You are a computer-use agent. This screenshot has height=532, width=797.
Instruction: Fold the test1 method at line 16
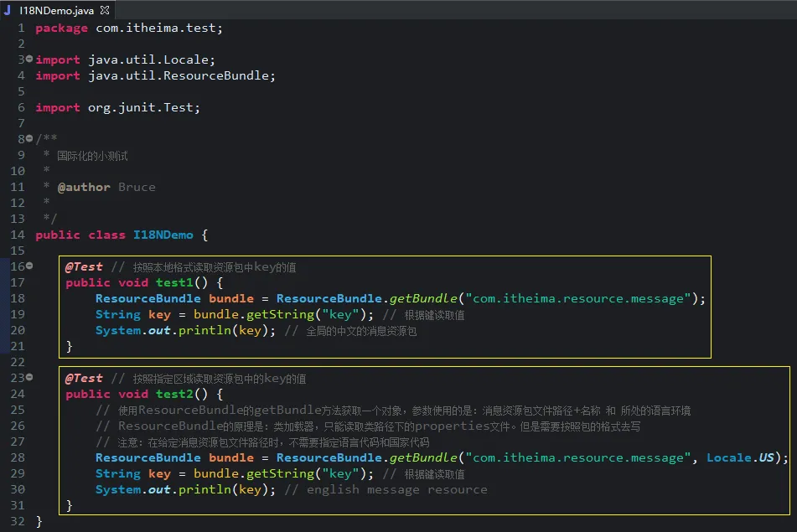click(28, 266)
